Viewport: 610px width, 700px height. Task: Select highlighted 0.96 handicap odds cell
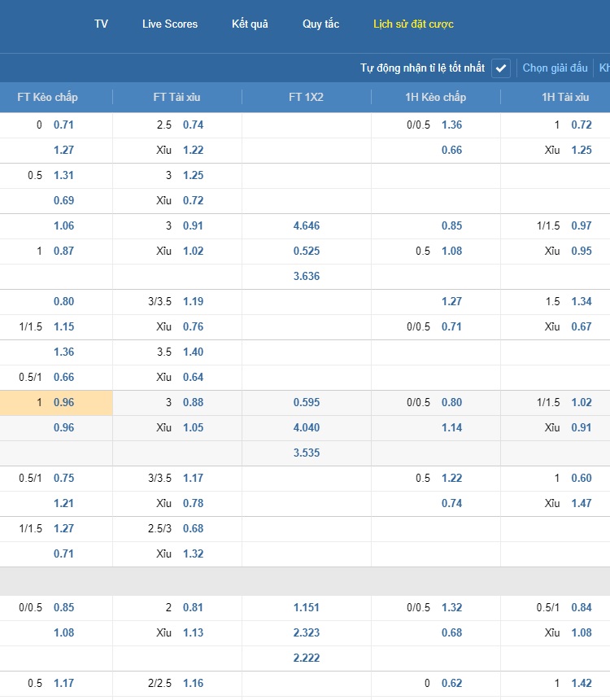point(63,403)
